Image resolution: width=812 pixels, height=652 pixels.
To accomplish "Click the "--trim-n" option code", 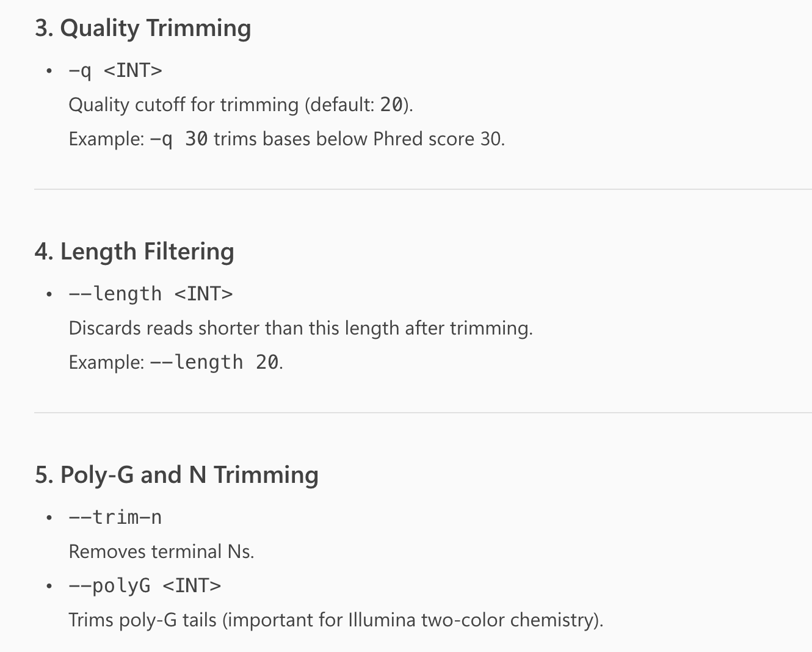I will [115, 518].
